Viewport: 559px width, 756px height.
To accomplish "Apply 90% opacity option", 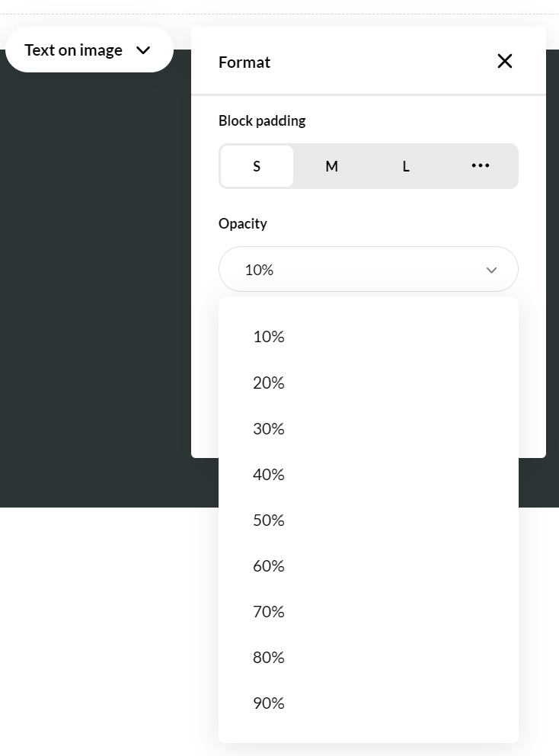I will pos(269,703).
